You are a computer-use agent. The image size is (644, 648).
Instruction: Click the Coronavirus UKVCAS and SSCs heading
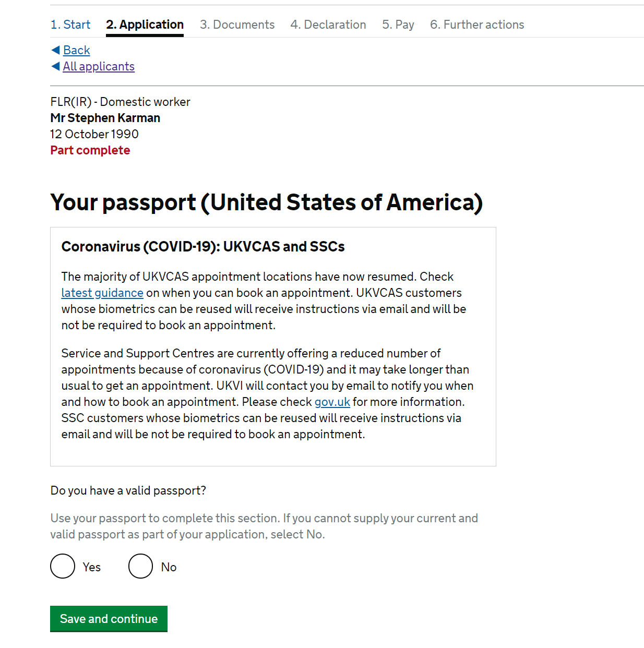tap(203, 246)
